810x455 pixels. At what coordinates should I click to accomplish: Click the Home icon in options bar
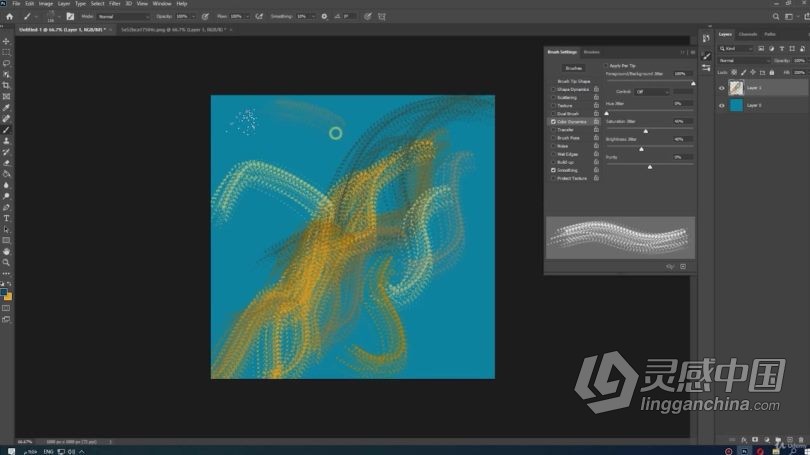click(9, 17)
